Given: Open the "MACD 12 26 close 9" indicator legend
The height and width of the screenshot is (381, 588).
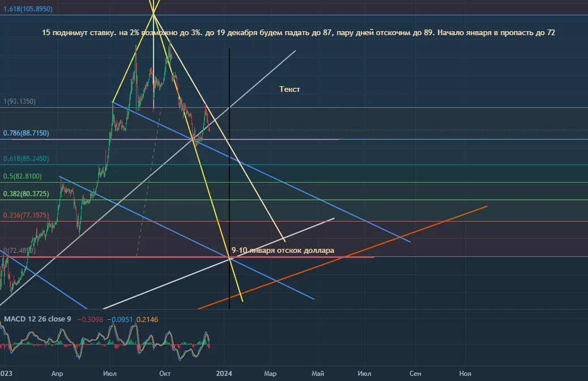Looking at the screenshot, I should coord(37,319).
